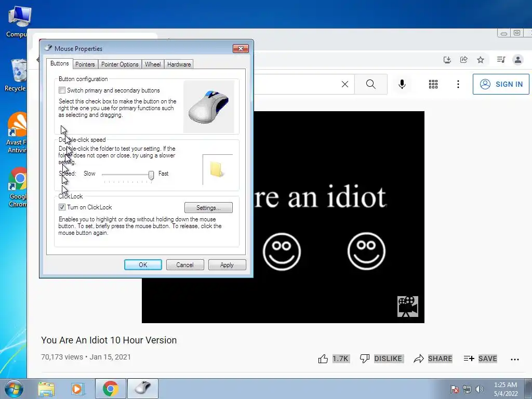Uncheck Turn on ClickLock checkbox
The image size is (532, 399).
click(x=62, y=207)
